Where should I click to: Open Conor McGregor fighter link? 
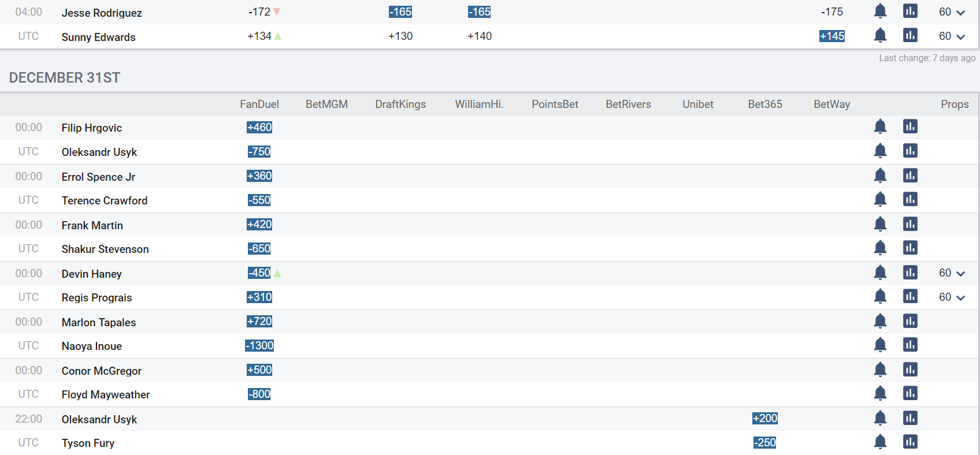[x=102, y=371]
